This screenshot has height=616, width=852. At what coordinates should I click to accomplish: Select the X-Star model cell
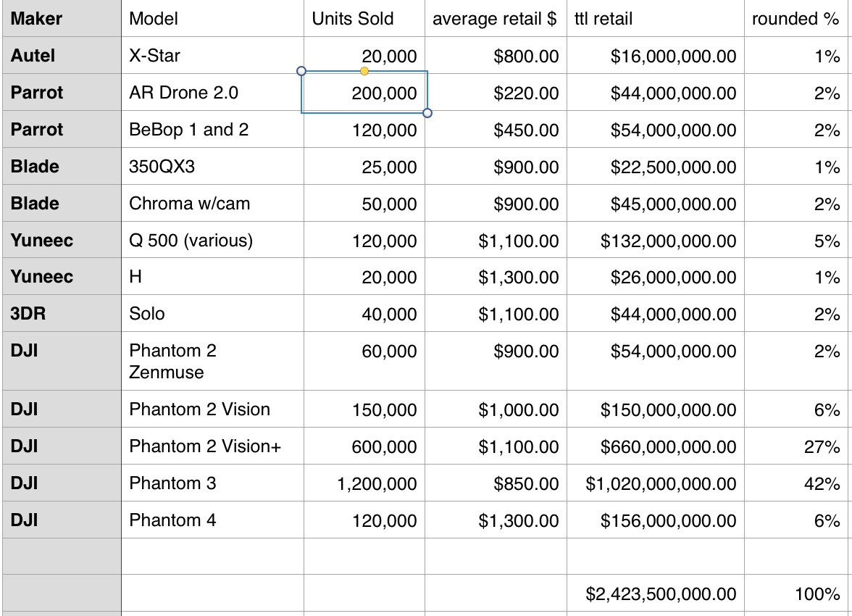click(212, 56)
